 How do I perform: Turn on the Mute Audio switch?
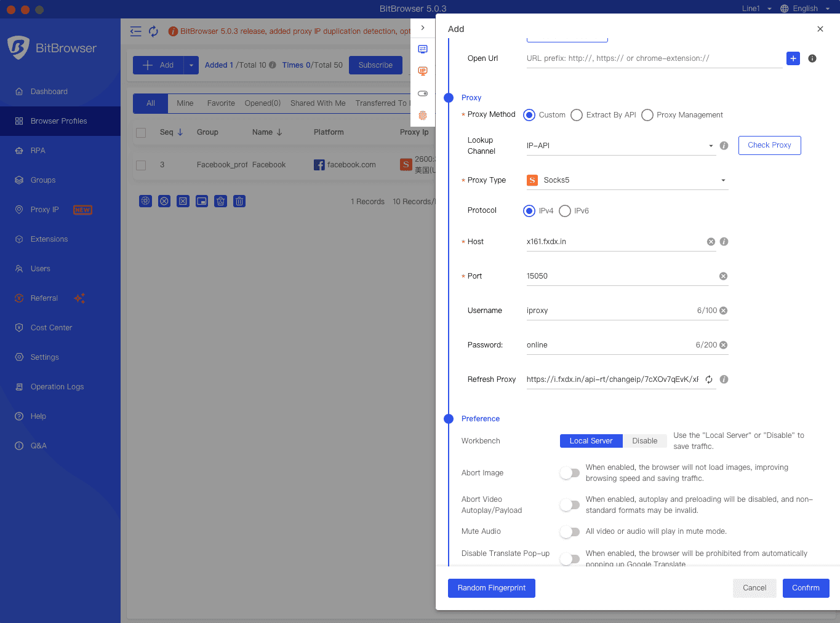tap(570, 532)
